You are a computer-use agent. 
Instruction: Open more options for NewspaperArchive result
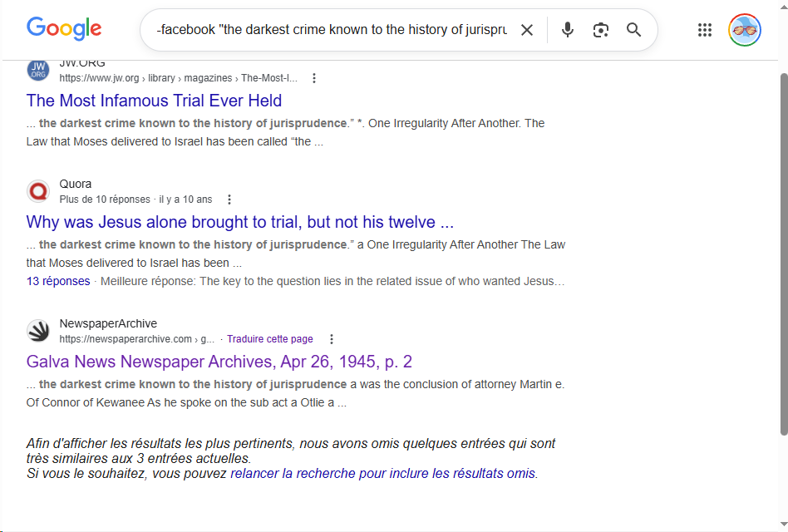click(x=332, y=339)
